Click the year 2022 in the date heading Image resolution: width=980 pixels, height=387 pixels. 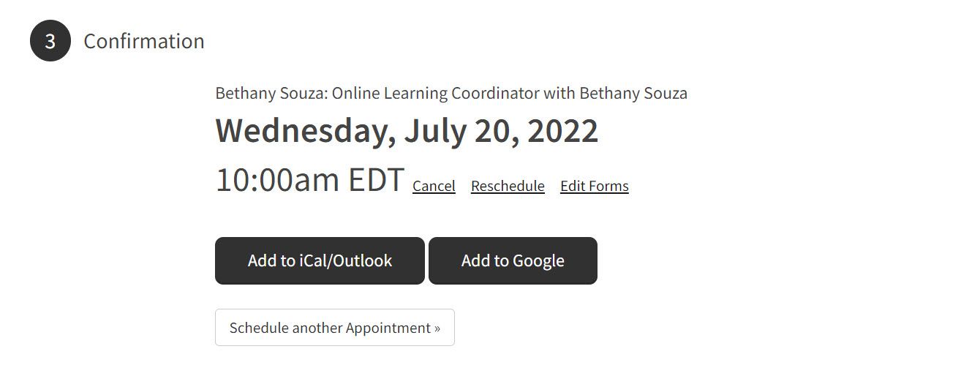coord(562,131)
